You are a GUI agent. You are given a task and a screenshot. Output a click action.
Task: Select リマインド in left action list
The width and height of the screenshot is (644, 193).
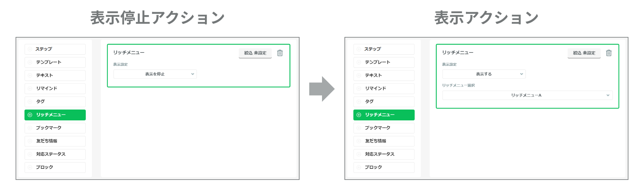pos(55,88)
